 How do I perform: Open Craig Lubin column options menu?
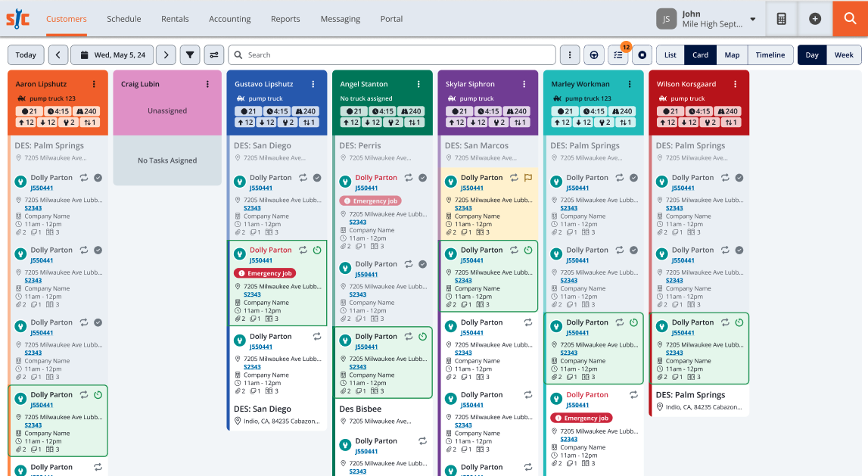207,84
